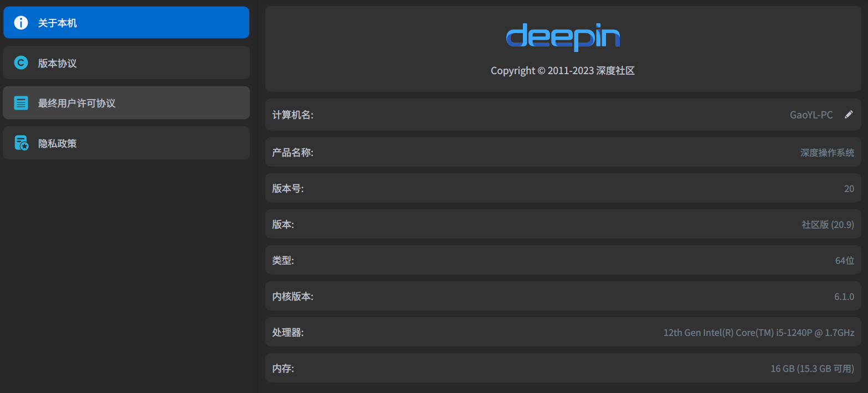
Task: Click the 内核版本 label
Action: [293, 296]
